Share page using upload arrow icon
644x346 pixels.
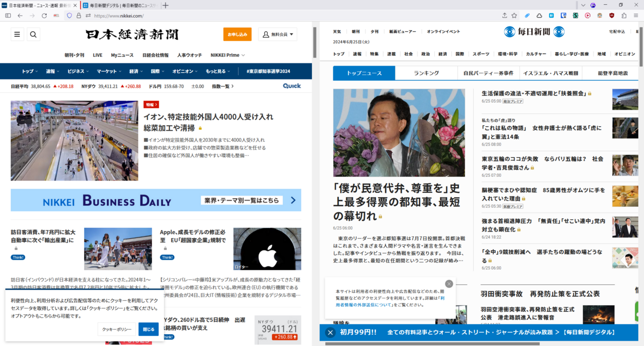point(504,16)
